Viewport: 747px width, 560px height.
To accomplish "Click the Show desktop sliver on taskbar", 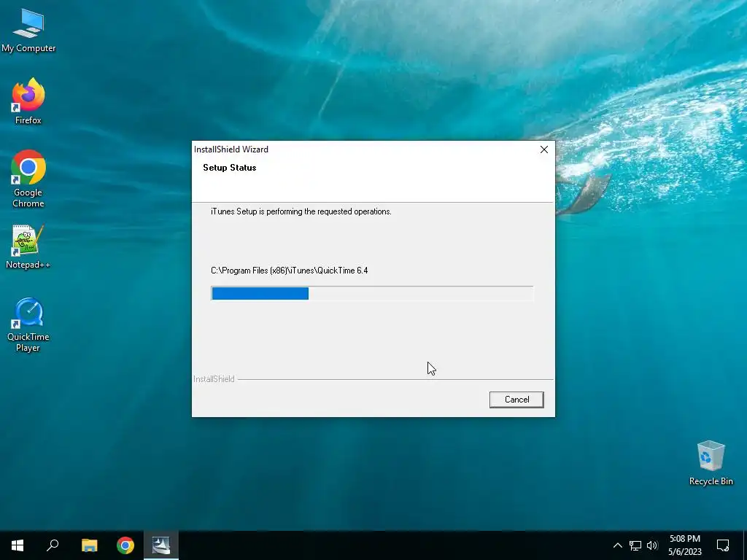I will pos(745,545).
